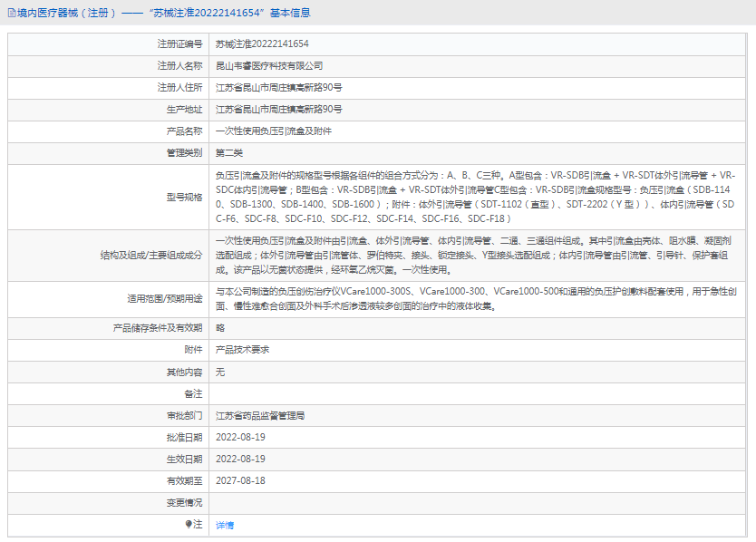Select 产品技术要求 attachment value

pos(243,350)
